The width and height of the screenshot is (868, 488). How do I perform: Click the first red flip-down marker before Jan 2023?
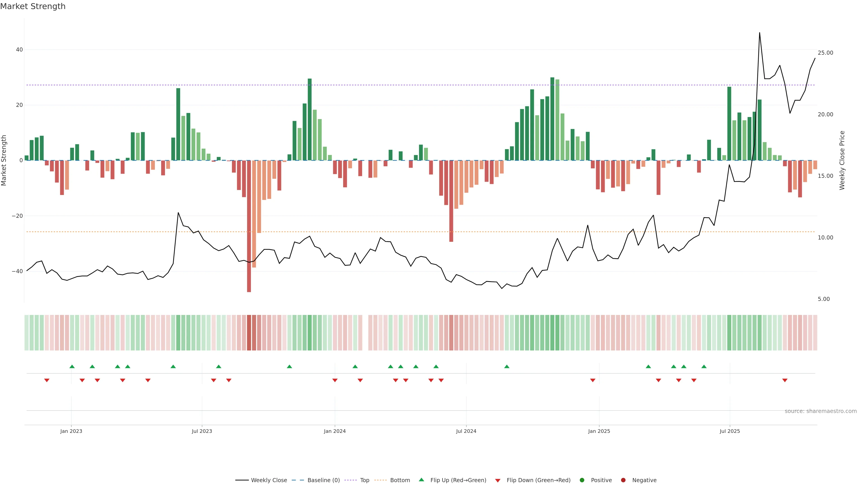(x=47, y=380)
